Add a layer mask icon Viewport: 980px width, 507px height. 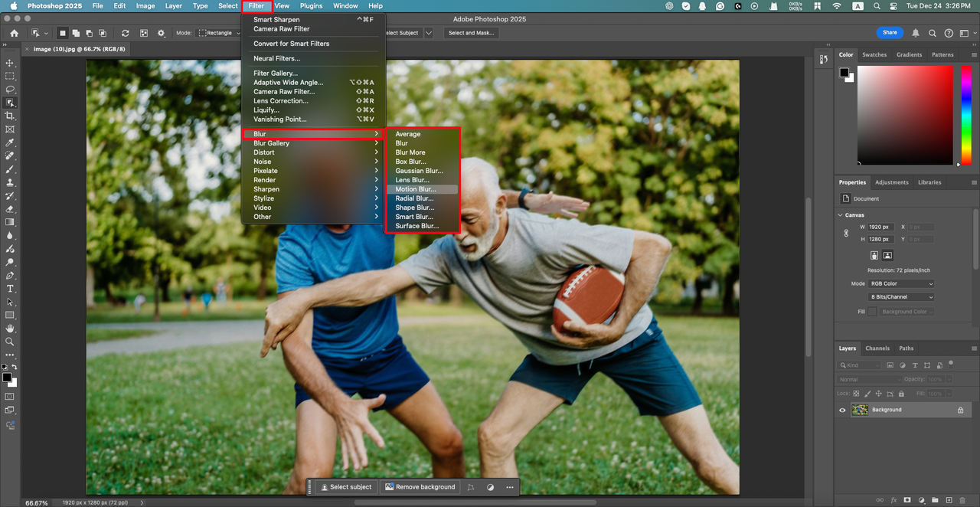907,499
